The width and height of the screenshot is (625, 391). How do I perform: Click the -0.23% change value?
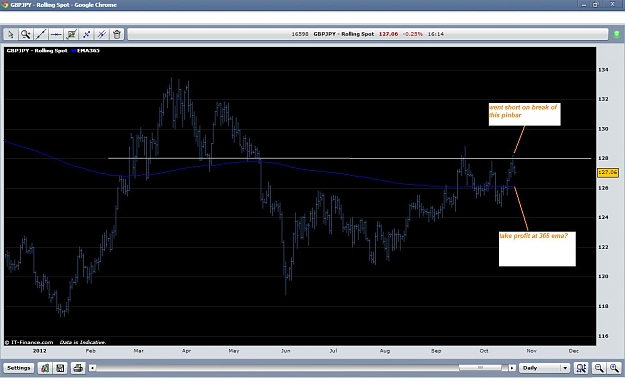point(413,34)
